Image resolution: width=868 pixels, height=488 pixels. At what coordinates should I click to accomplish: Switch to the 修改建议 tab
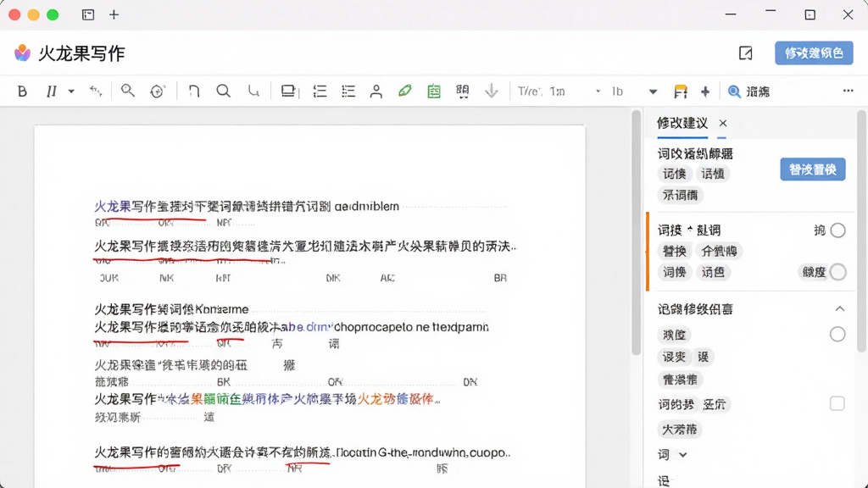tap(682, 124)
